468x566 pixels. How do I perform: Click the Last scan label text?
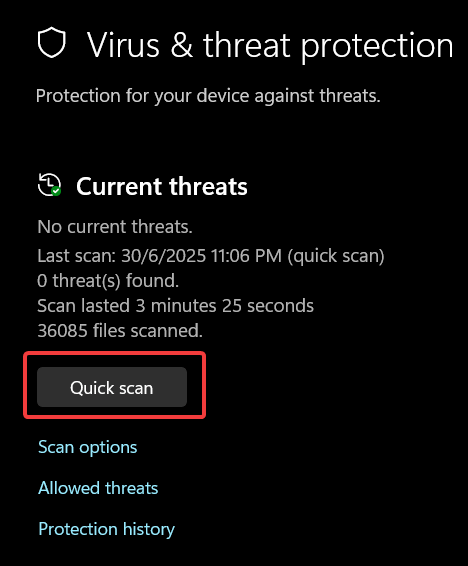click(x=76, y=256)
